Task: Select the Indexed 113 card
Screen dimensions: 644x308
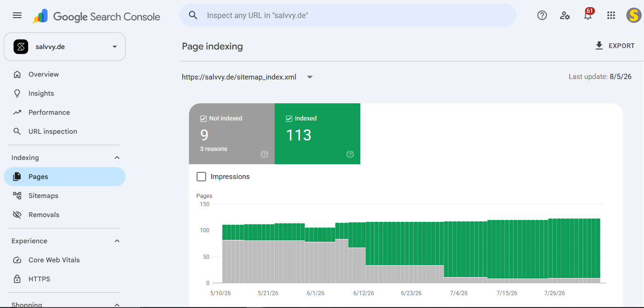Action: (x=317, y=134)
